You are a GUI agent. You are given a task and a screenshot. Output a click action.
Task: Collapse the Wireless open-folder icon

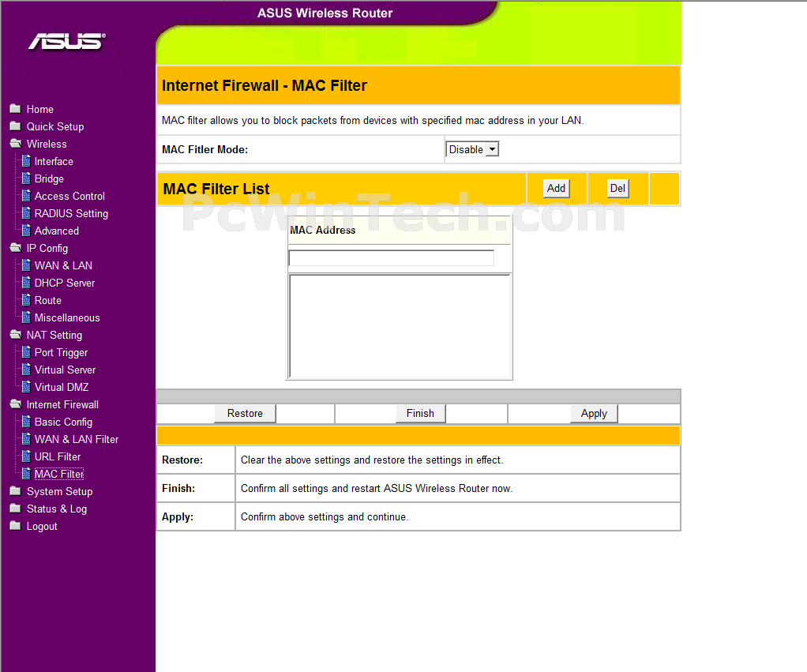[16, 144]
